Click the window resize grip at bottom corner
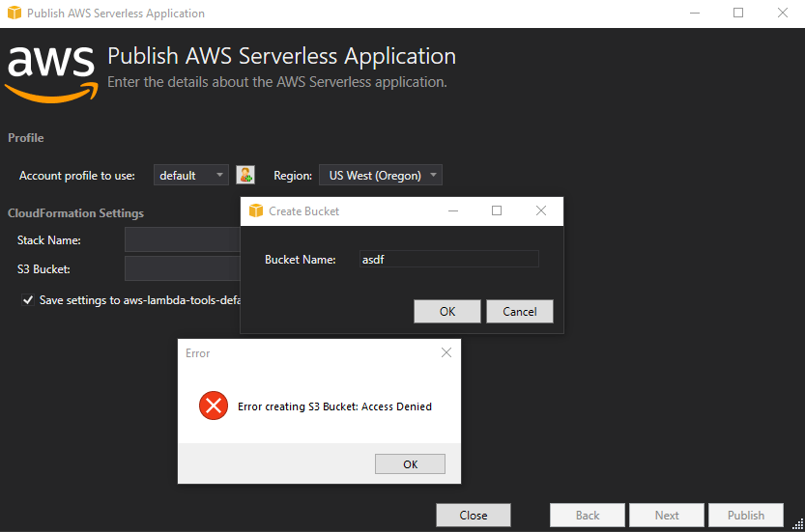Viewport: 805px width, 532px height. 798,525
